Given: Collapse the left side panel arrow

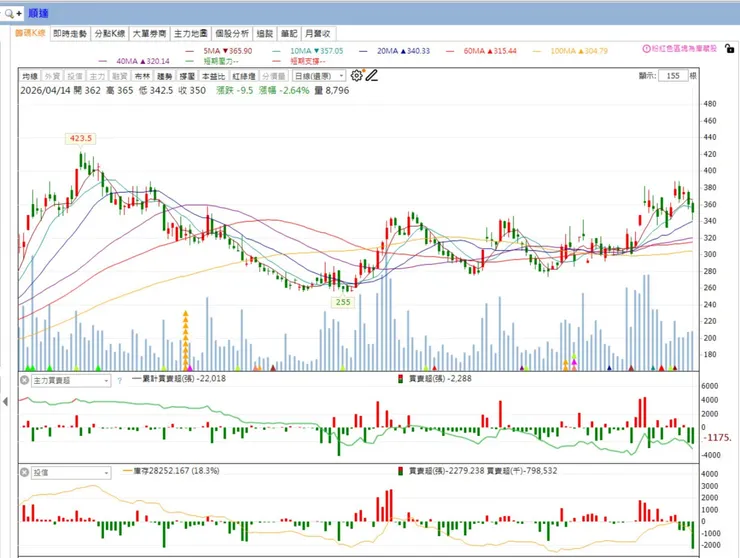Looking at the screenshot, I should click(x=5, y=402).
